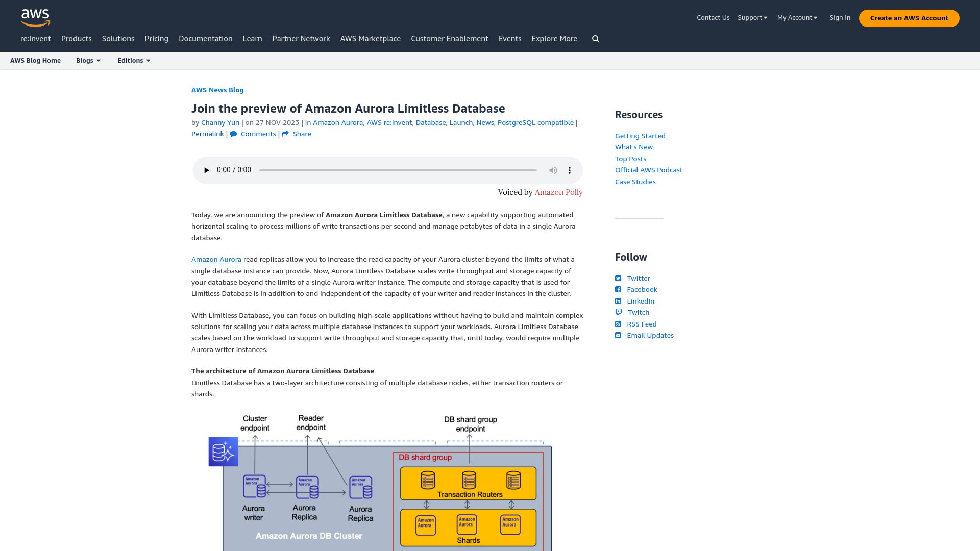Follow the Amazon Polly link
This screenshot has width=980, height=551.
(x=558, y=192)
